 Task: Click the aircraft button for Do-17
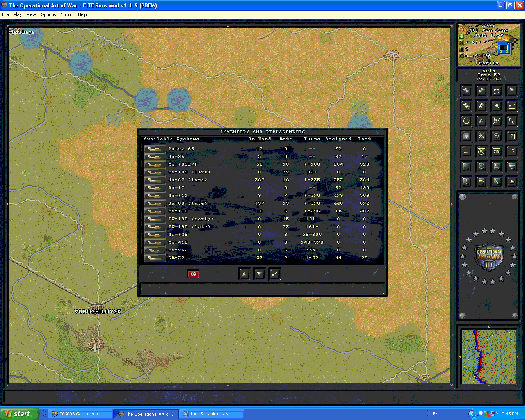[x=155, y=188]
